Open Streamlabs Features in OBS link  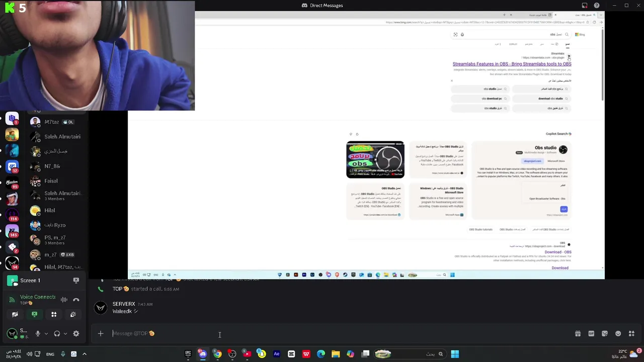pos(512,64)
